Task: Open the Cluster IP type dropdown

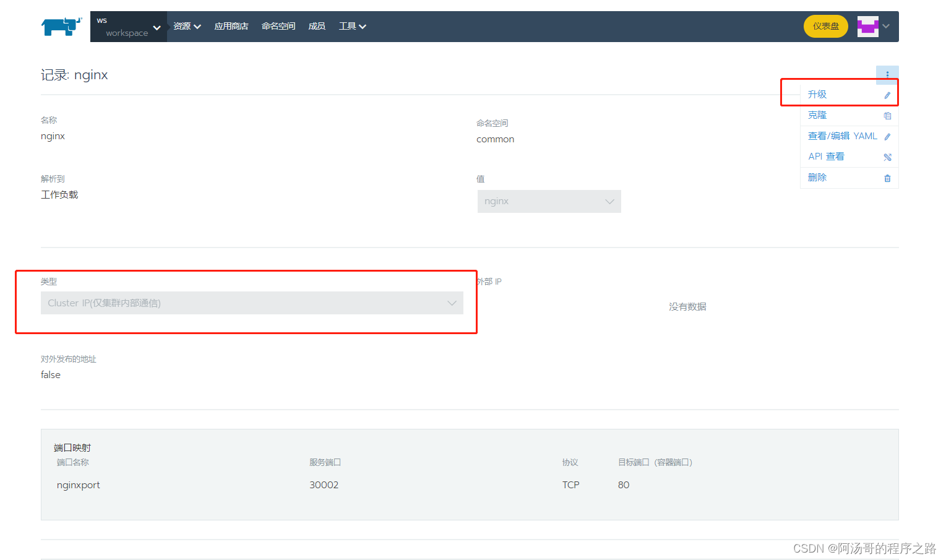Action: point(252,303)
